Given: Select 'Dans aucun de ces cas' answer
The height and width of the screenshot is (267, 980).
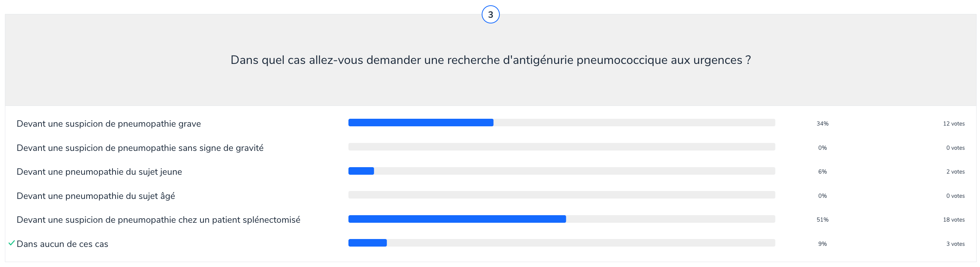Looking at the screenshot, I should tap(62, 244).
